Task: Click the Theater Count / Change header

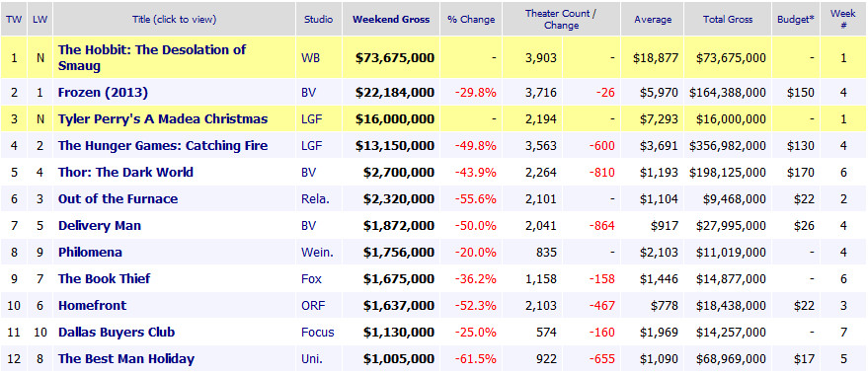Action: pos(561,20)
